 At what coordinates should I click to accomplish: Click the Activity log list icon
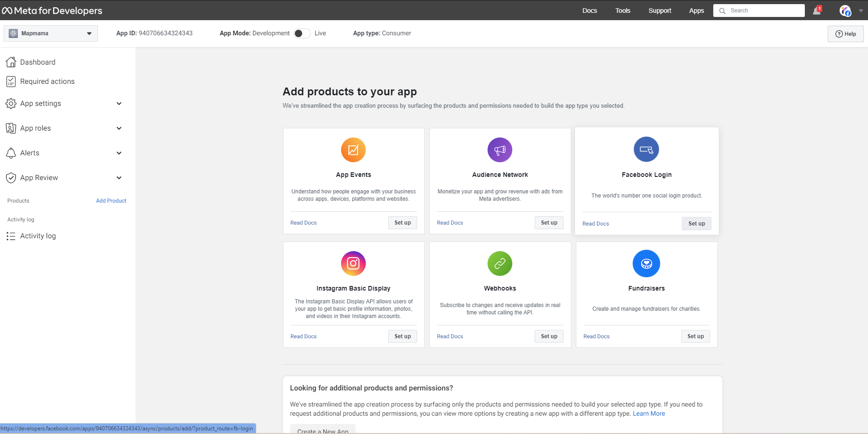click(x=11, y=236)
